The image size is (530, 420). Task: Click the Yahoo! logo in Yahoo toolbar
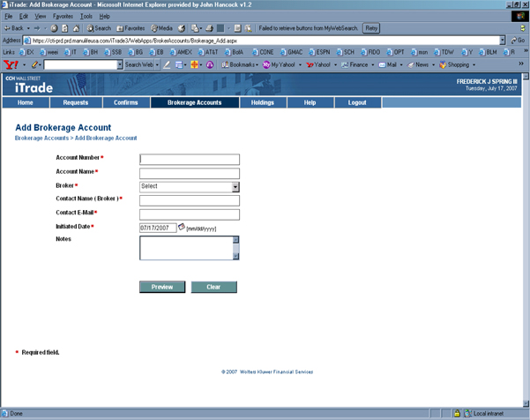11,65
